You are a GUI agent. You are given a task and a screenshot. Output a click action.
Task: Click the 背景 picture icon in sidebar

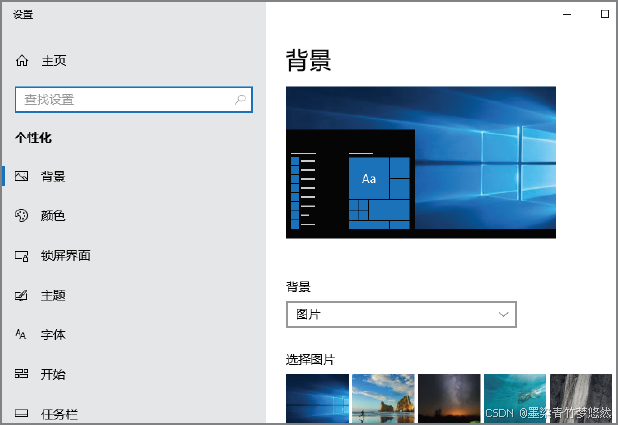(22, 176)
